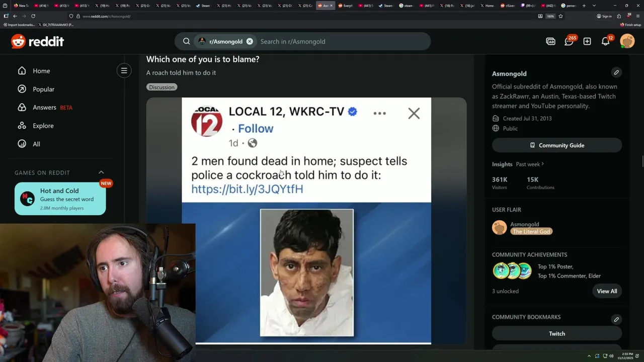Click the 180% zoom level indicator
Image resolution: width=644 pixels, height=362 pixels.
pos(550,16)
